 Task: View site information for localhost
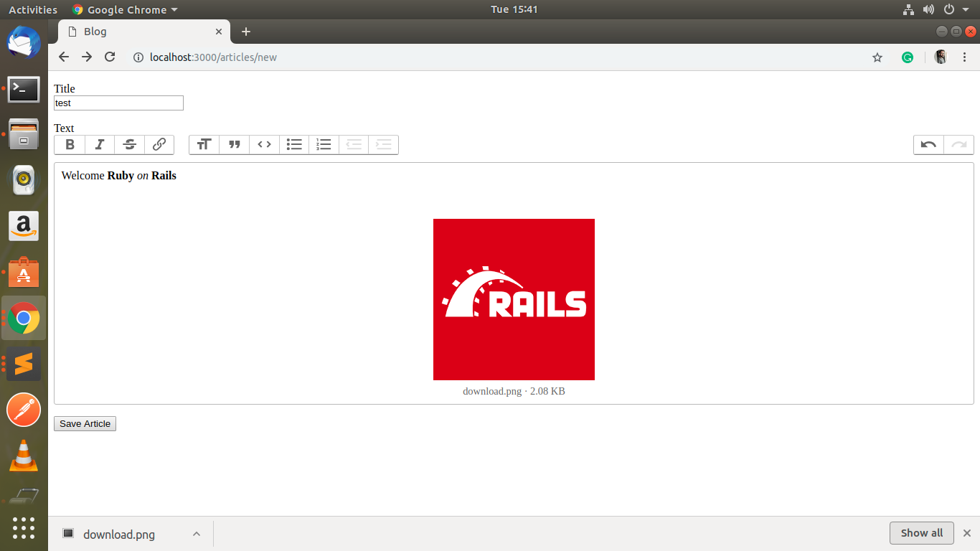pos(138,57)
